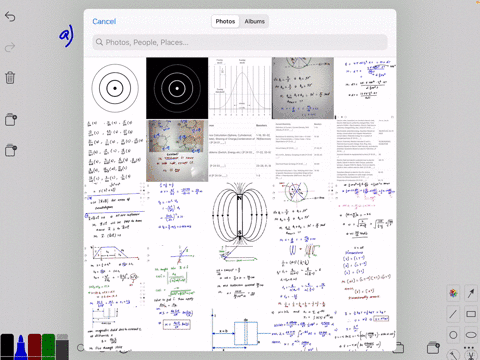Viewport: 480px width, 360px height.
Task: Choose the bar magnet field lines image
Action: 240,213
